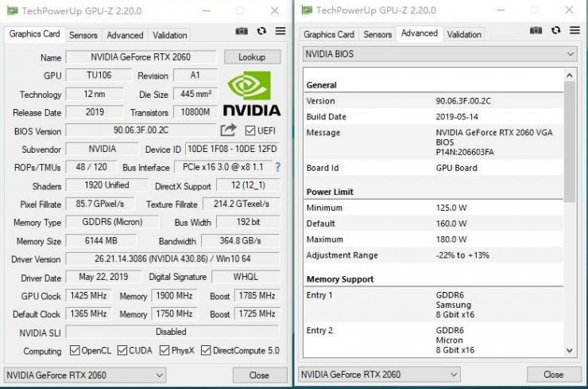Viewport: 588px width, 389px height.
Task: Toggle the PhysX checkbox
Action: pos(164,350)
